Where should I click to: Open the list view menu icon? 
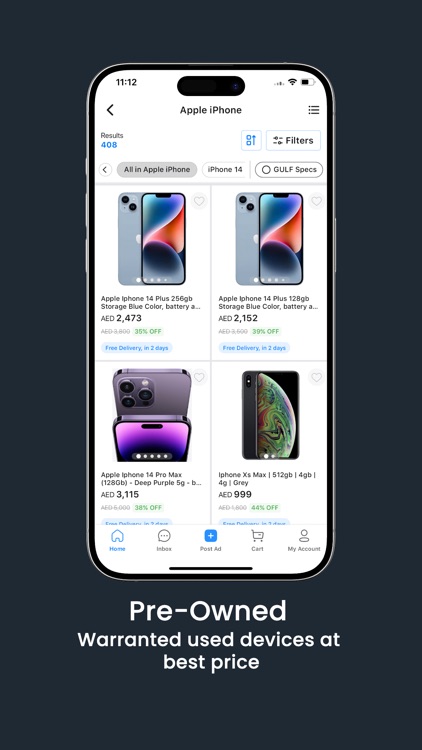pyautogui.click(x=313, y=110)
